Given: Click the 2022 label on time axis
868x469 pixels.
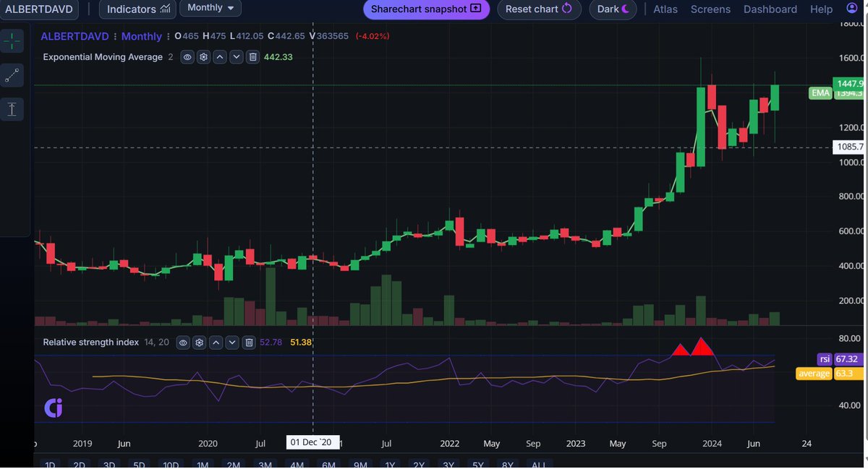Looking at the screenshot, I should tap(450, 443).
